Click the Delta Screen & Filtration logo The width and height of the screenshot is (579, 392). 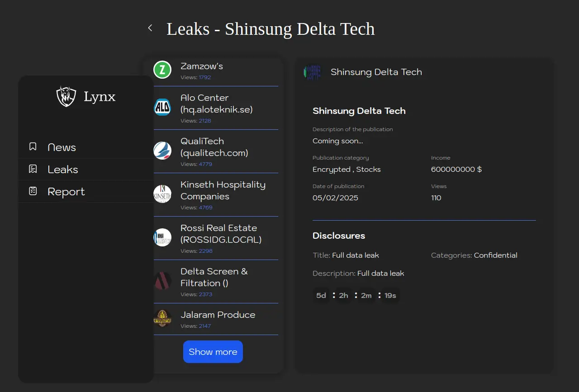pyautogui.click(x=162, y=281)
